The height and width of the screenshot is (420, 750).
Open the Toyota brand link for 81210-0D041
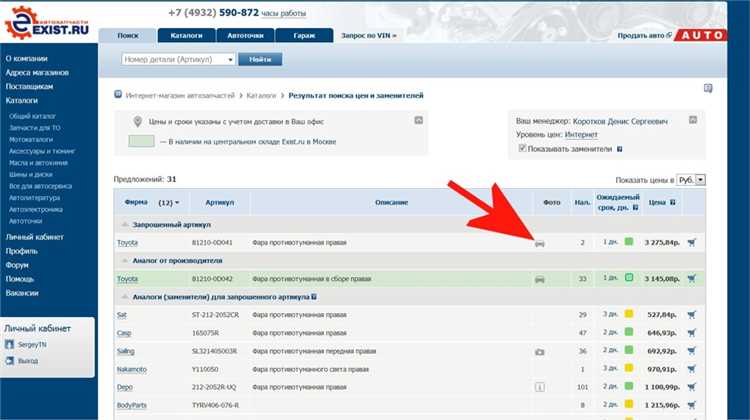coord(127,243)
